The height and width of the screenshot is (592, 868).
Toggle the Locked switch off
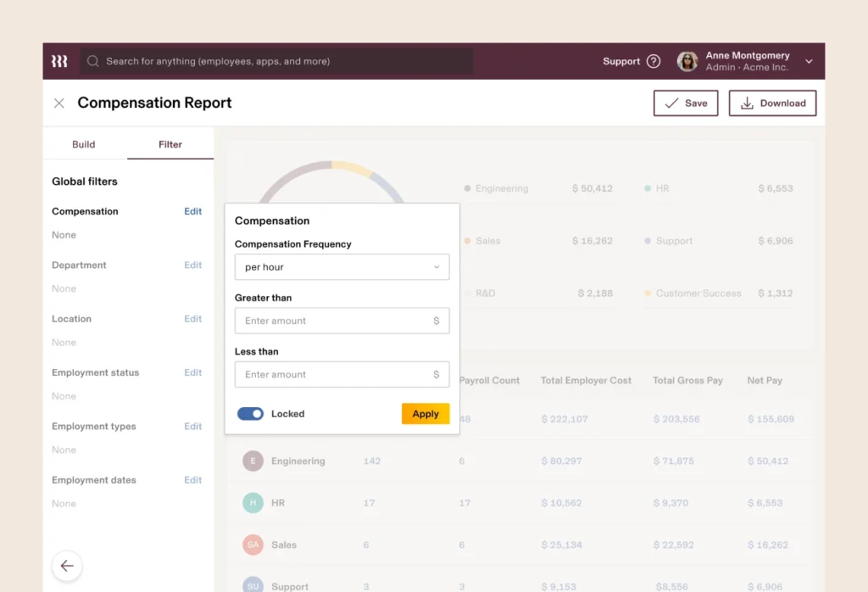pos(250,414)
